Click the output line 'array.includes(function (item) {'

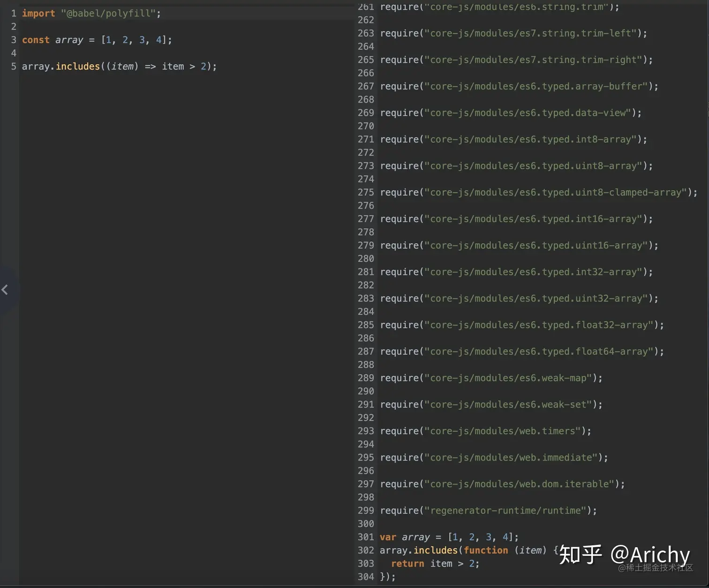[x=469, y=551]
